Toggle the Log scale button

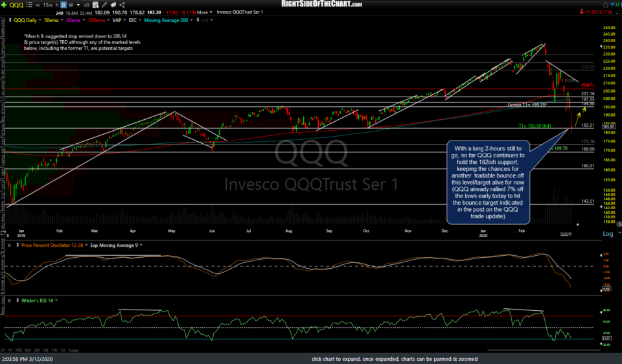608,234
